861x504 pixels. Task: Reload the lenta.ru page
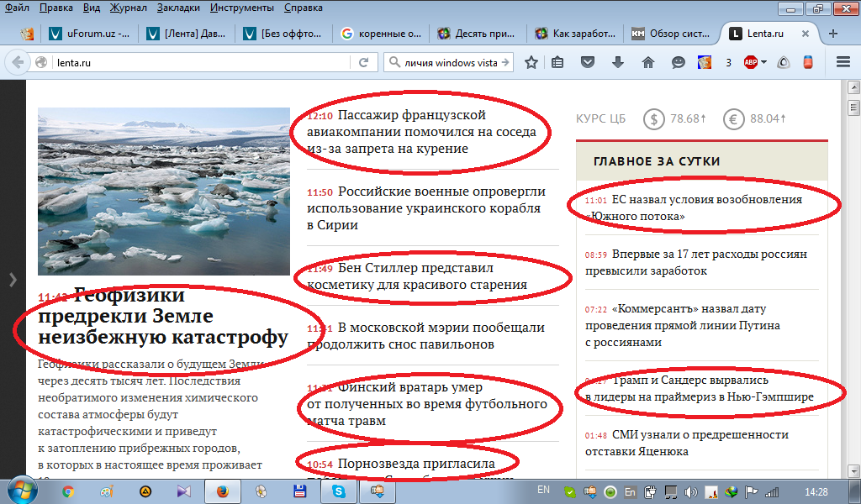point(363,62)
